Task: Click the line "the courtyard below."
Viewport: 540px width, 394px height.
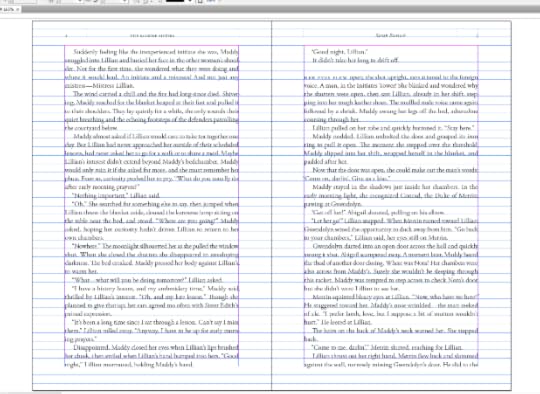Action: pos(91,128)
